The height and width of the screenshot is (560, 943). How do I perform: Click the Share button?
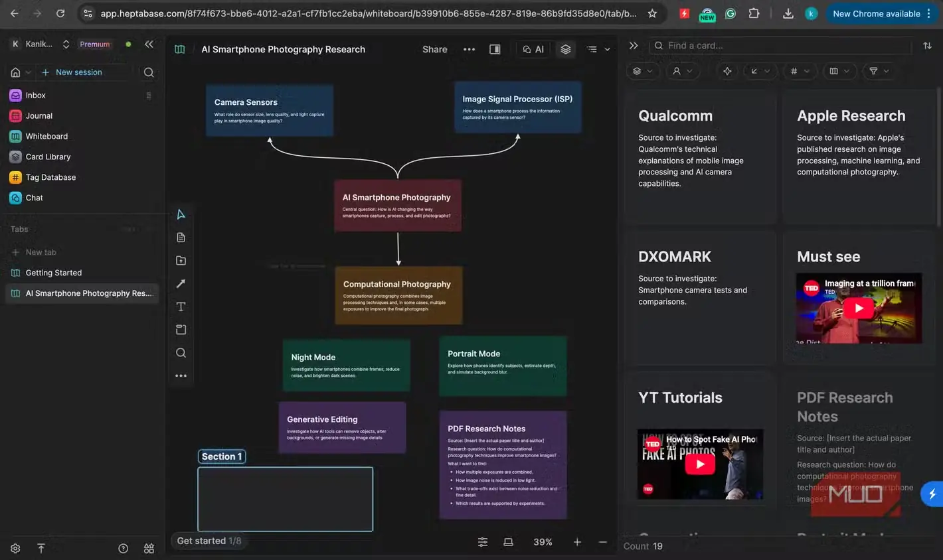pyautogui.click(x=434, y=49)
